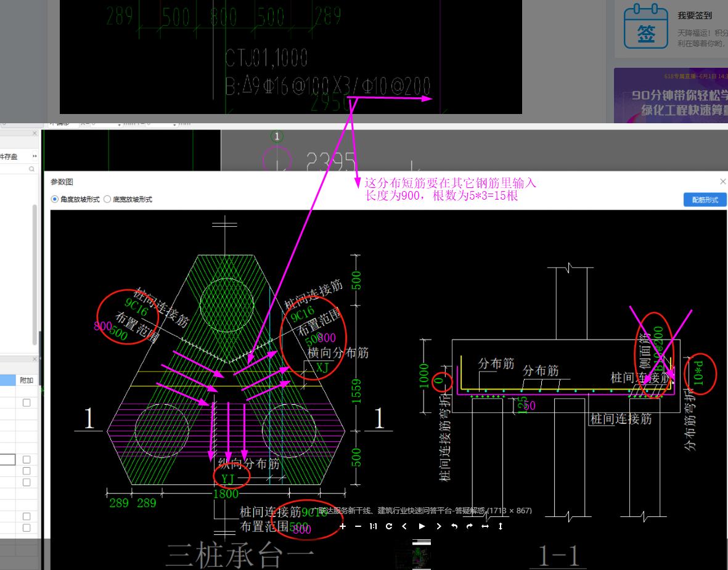Image resolution: width=728 pixels, height=570 pixels.
Task: Select the highlighted current thumbnail
Action: [x=421, y=554]
